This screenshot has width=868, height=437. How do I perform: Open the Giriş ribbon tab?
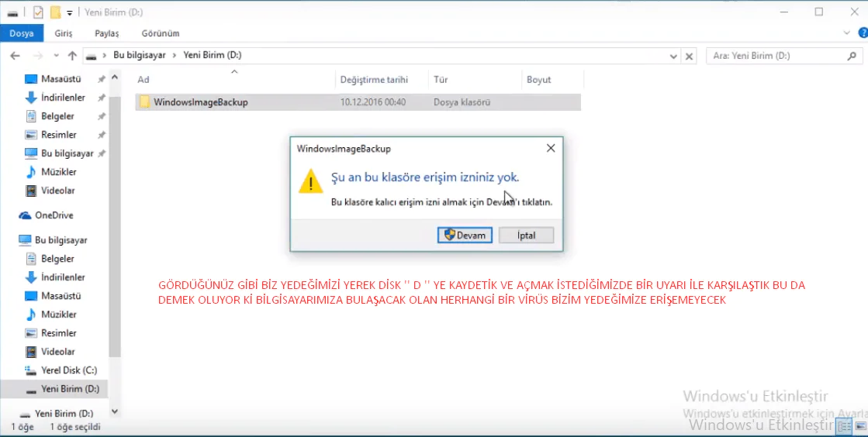[63, 33]
